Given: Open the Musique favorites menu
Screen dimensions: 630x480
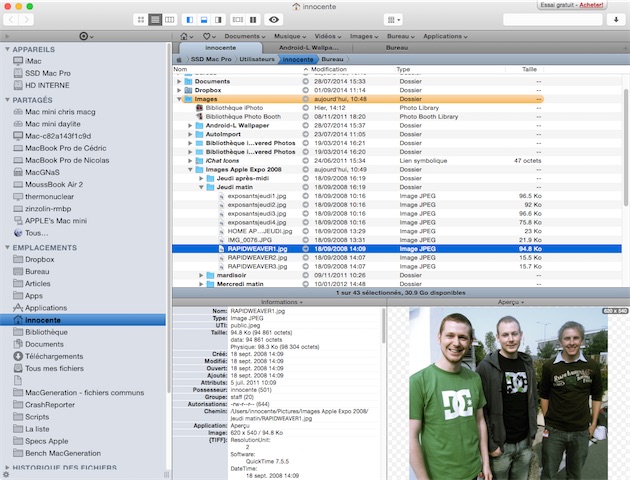Looking at the screenshot, I should pyautogui.click(x=290, y=36).
